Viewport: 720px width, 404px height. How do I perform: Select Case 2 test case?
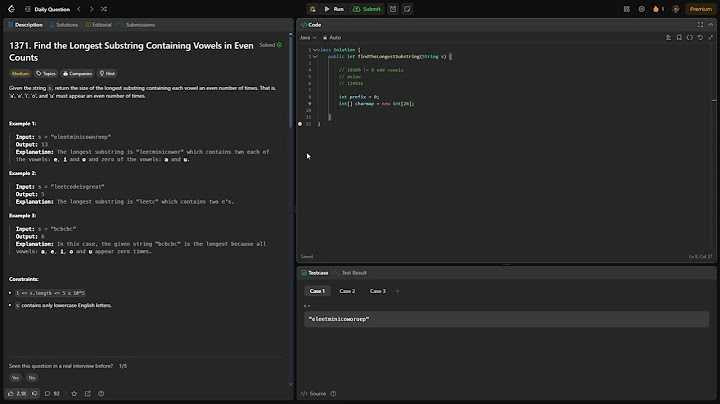pyautogui.click(x=347, y=291)
